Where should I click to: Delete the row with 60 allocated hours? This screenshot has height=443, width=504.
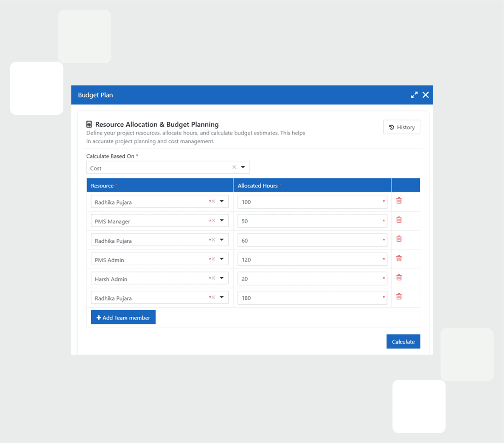399,239
